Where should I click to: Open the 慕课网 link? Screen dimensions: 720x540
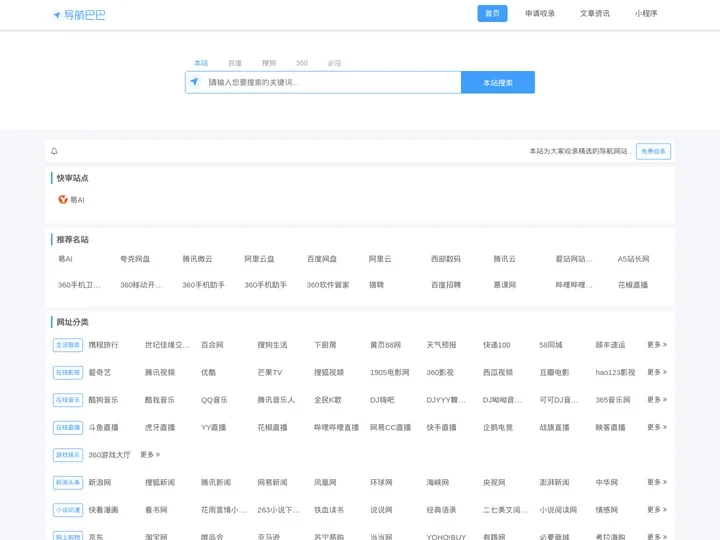coord(505,285)
